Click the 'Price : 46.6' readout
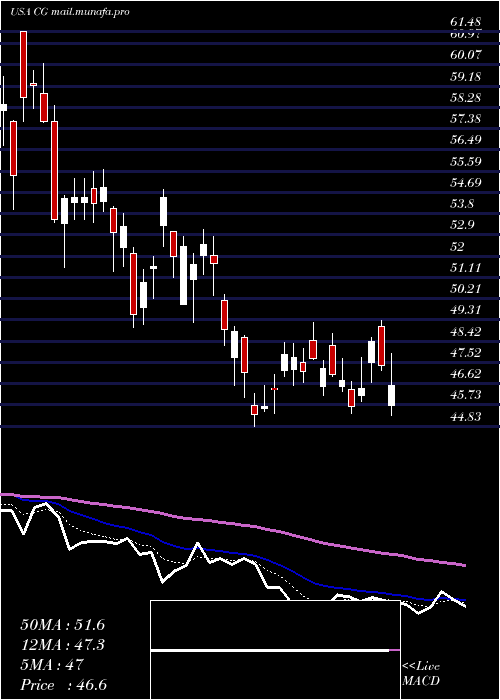The height and width of the screenshot is (700, 500). [64, 685]
